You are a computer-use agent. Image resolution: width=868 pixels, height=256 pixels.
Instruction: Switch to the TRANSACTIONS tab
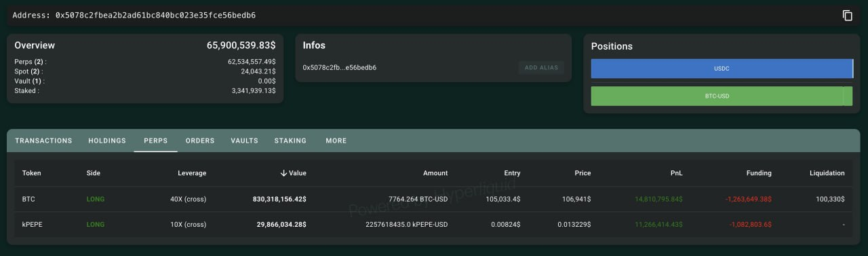(x=43, y=141)
